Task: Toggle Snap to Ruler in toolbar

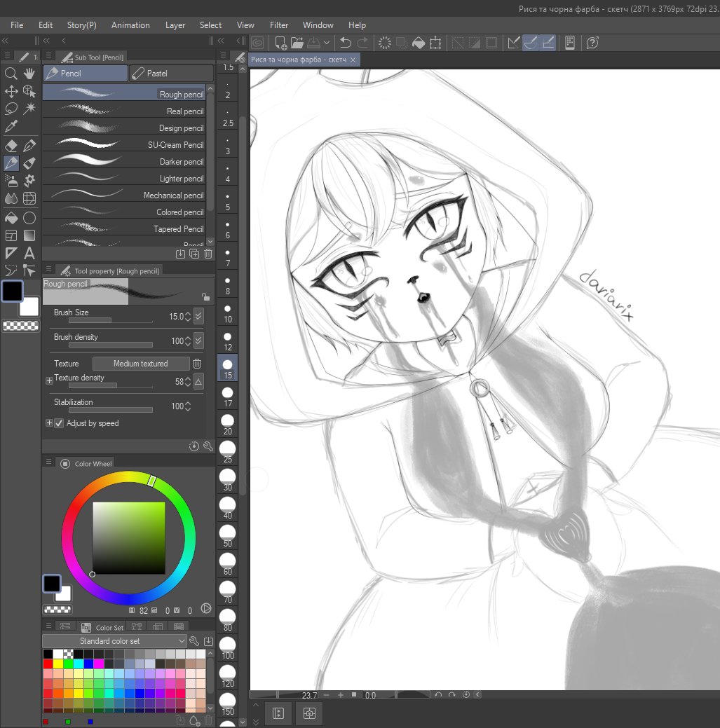Action: pos(513,43)
